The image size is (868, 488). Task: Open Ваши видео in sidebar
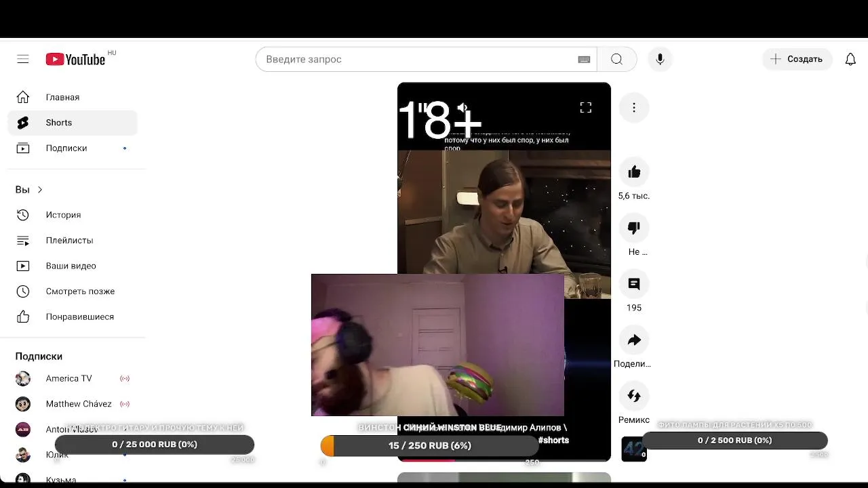[x=73, y=266]
